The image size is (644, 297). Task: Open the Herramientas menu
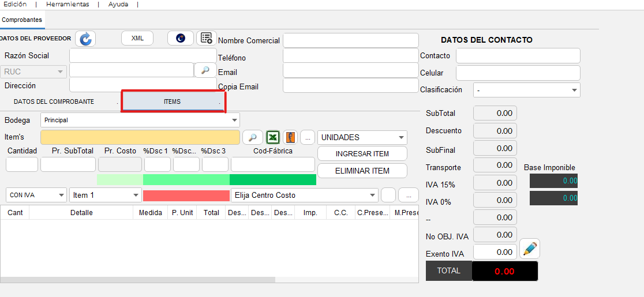(68, 4)
